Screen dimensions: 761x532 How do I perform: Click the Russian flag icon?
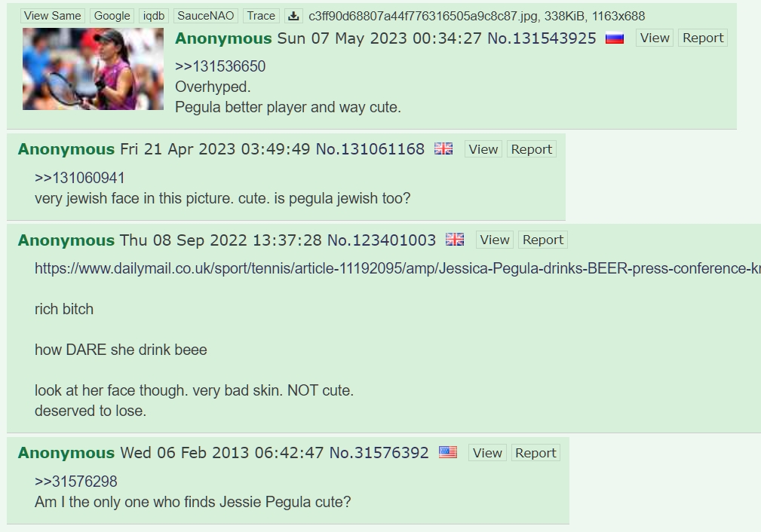[615, 38]
